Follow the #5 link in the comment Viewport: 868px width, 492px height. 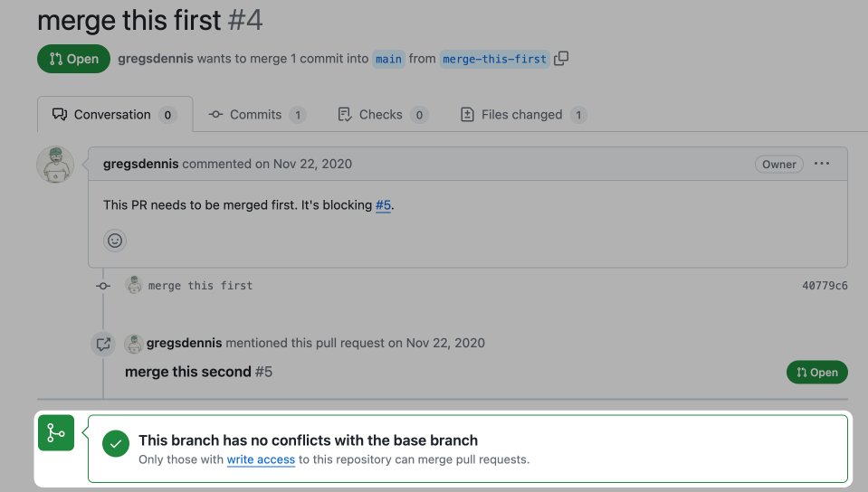click(384, 204)
